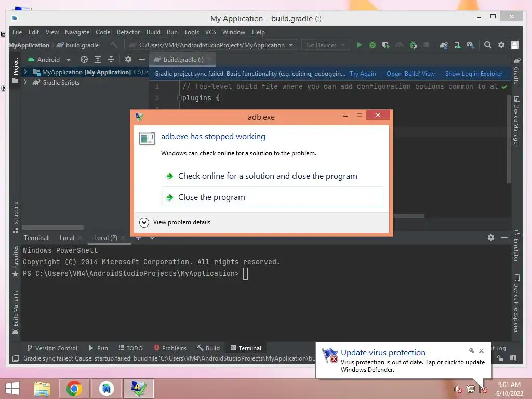Image resolution: width=532 pixels, height=399 pixels.
Task: Toggle the tool window quick-access status icon
Action: point(15,358)
